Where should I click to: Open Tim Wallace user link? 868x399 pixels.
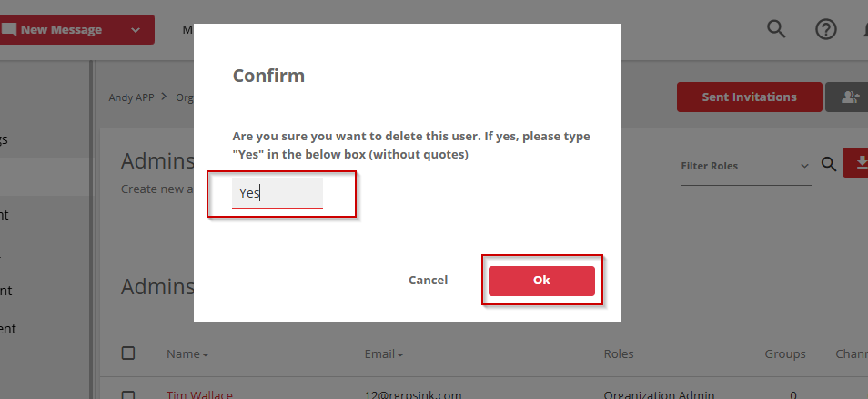(199, 394)
